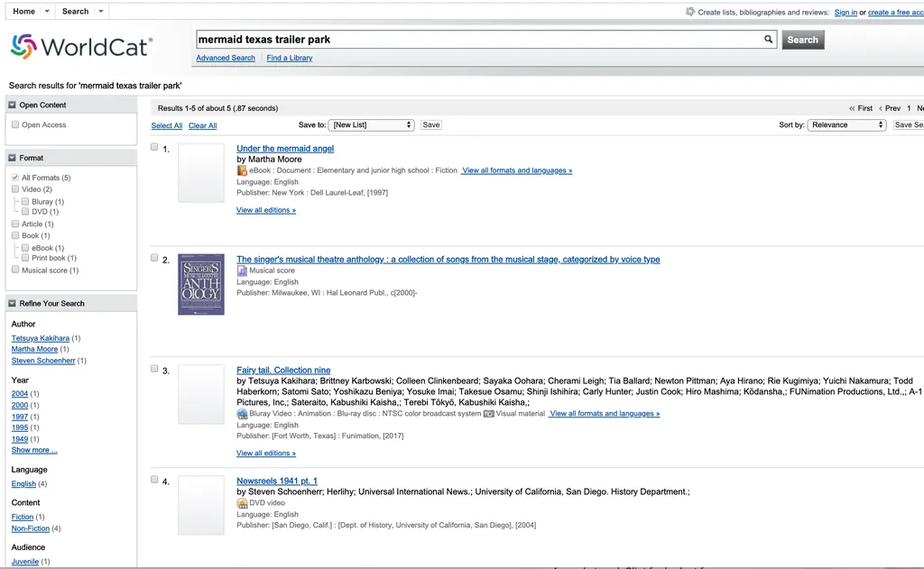Viewport: 924px width, 569px height.
Task: Filter by year 1997
Action: click(20, 417)
